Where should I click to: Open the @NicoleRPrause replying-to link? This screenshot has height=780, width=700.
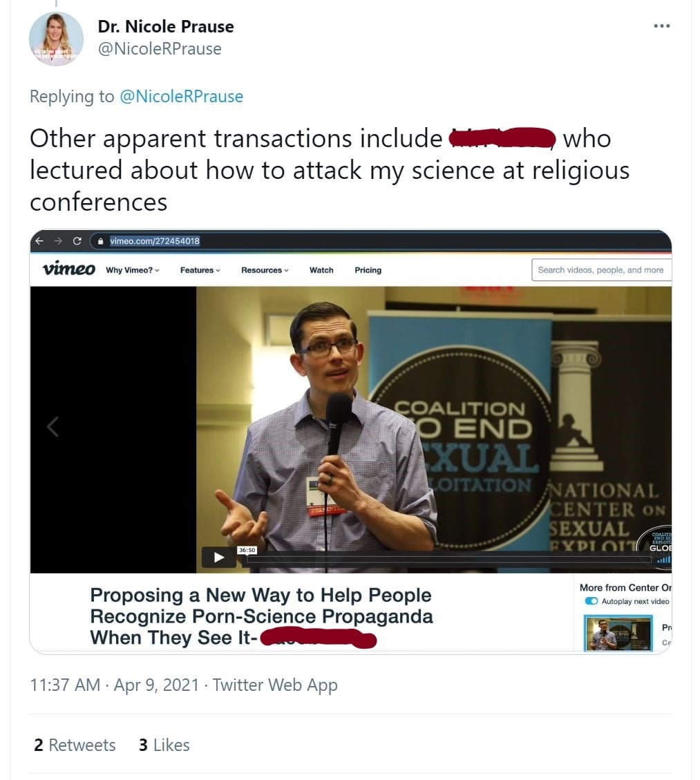tap(181, 96)
